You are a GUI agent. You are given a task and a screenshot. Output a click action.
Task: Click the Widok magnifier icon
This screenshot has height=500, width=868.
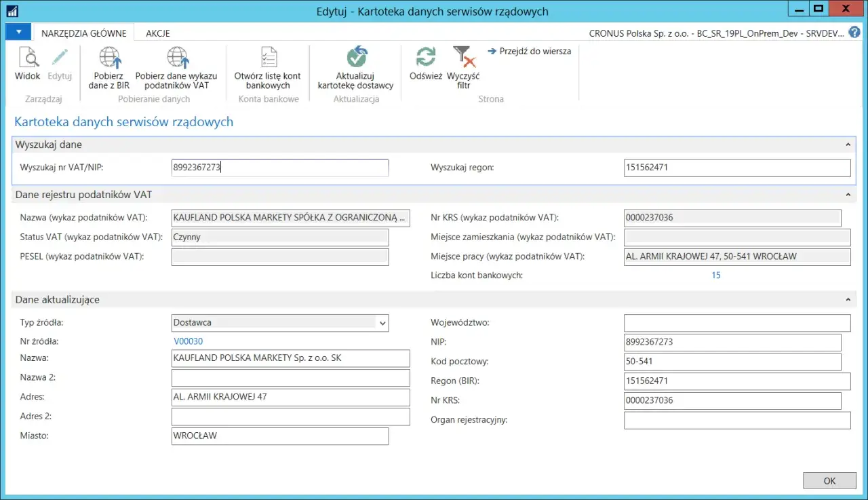[x=28, y=58]
